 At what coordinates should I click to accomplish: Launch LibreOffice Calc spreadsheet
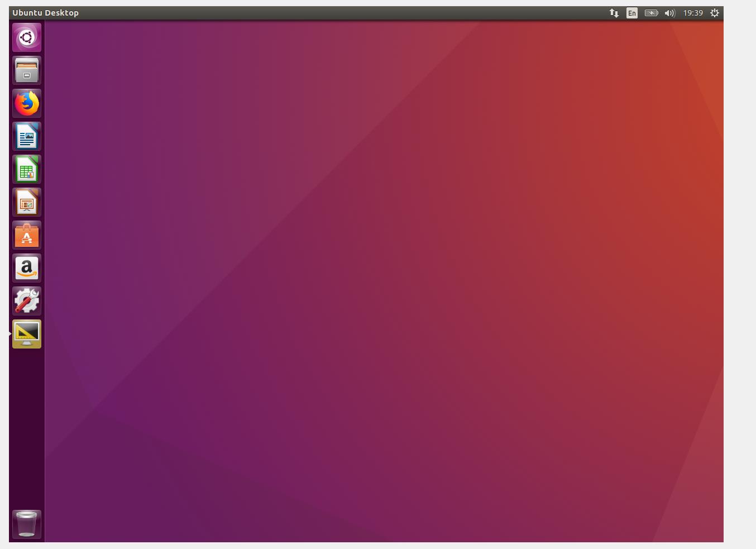tap(27, 169)
